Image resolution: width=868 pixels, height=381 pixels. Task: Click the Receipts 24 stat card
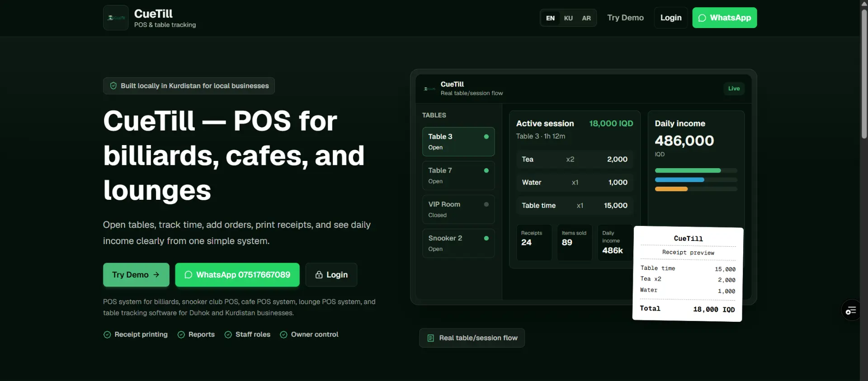(x=534, y=243)
